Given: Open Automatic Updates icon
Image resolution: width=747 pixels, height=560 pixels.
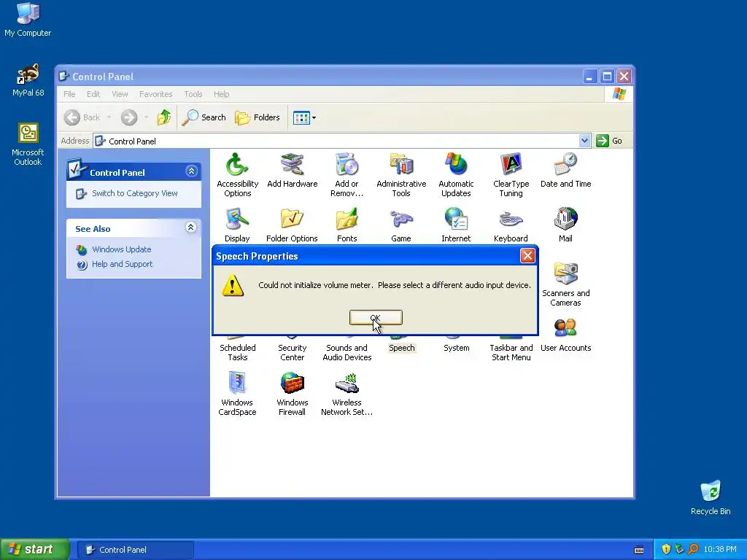Looking at the screenshot, I should (x=456, y=165).
